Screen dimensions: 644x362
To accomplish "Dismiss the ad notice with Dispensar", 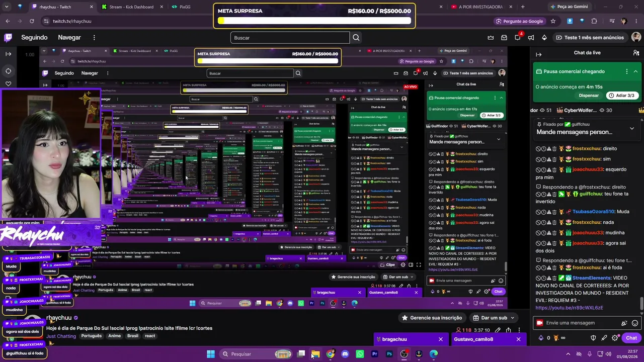I will [589, 96].
